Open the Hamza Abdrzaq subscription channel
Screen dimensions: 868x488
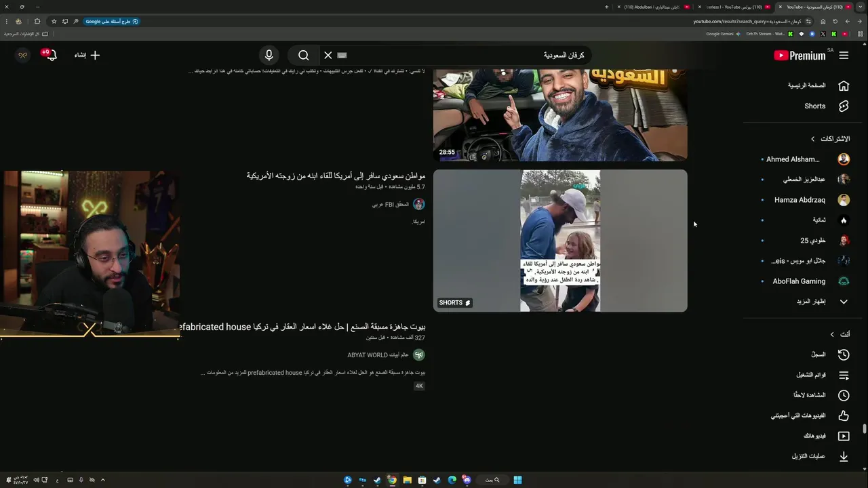click(804, 200)
